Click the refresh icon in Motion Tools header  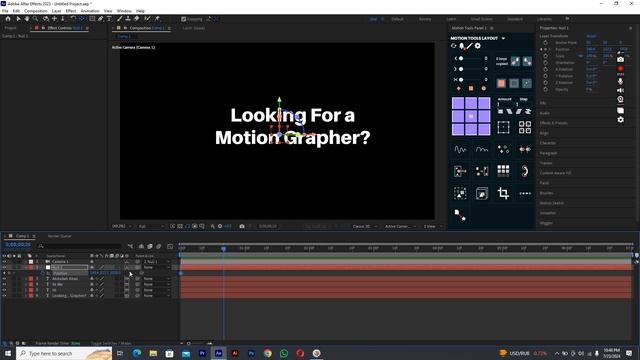point(453,46)
